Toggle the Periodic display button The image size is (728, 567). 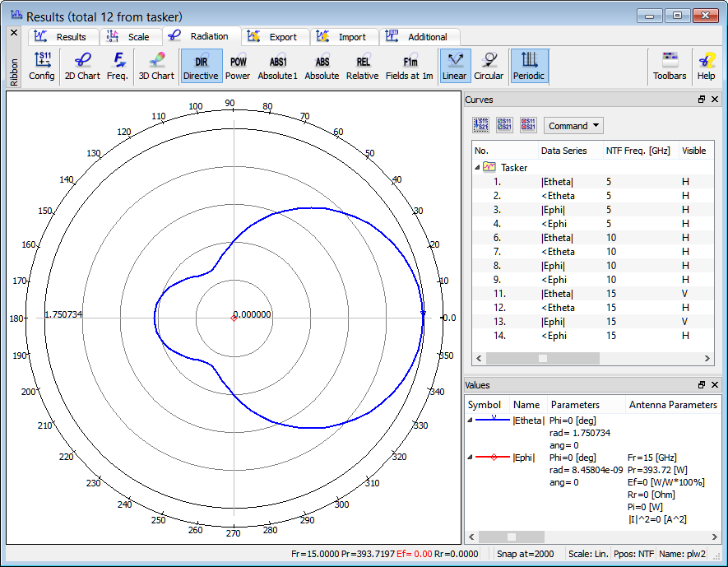click(x=529, y=66)
